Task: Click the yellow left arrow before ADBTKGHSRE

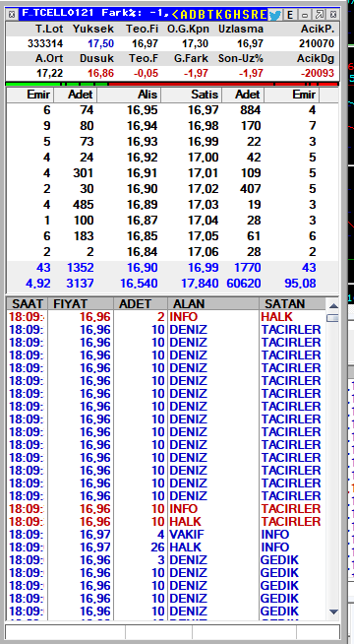Action: (175, 15)
